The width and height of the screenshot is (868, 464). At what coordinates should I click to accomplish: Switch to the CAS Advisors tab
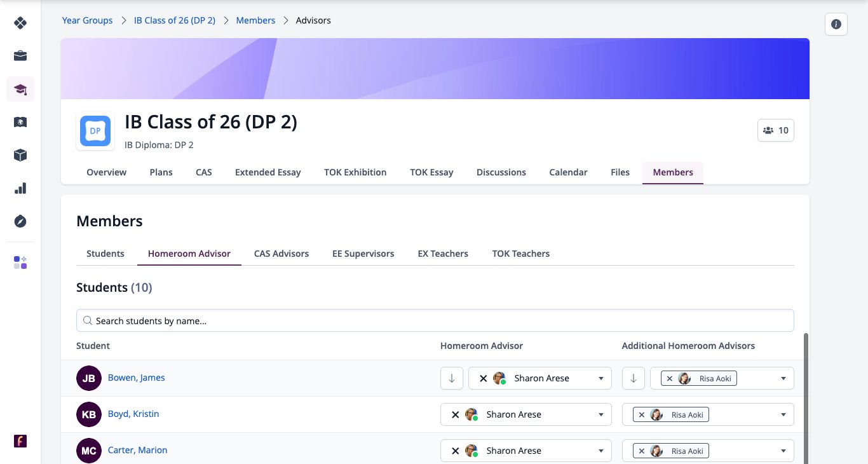pos(281,254)
